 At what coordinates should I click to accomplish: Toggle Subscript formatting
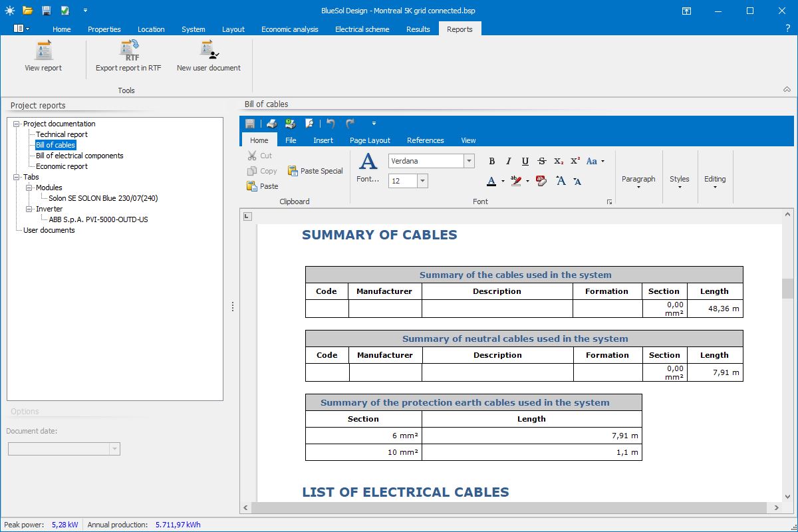pos(559,161)
